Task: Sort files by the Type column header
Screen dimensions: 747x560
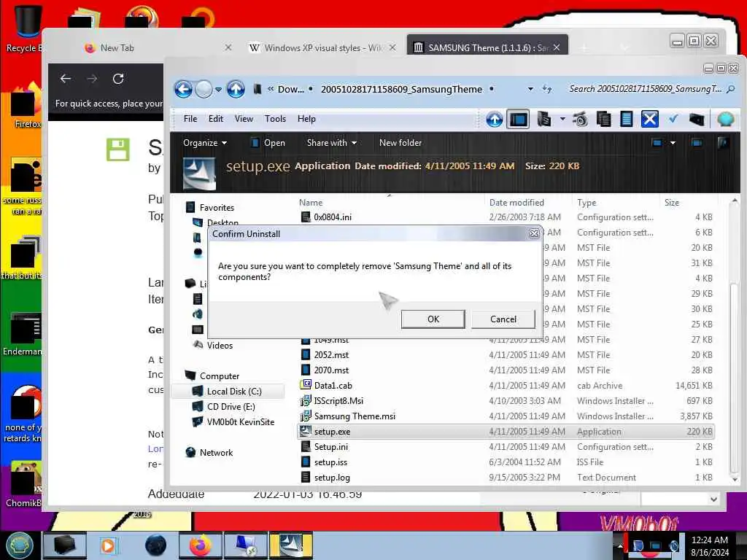Action: pos(587,203)
